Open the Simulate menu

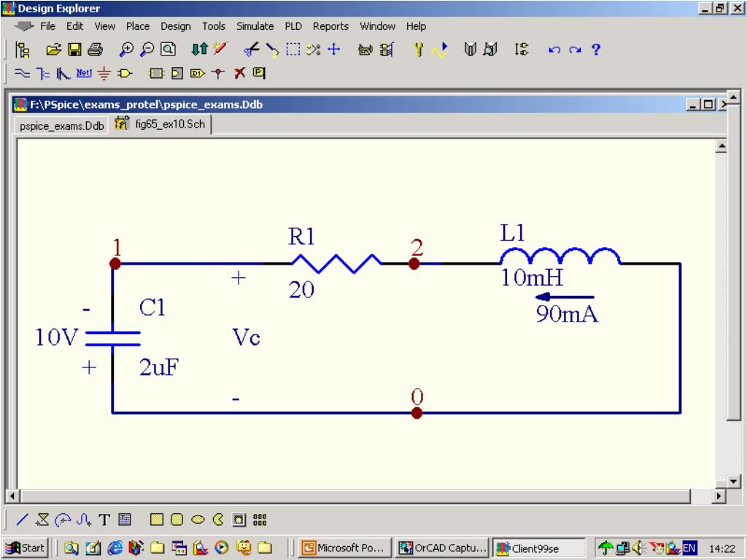click(x=255, y=26)
